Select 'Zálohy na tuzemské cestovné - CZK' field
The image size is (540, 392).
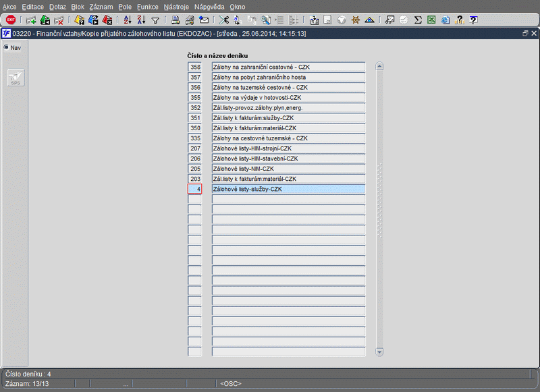pos(288,87)
